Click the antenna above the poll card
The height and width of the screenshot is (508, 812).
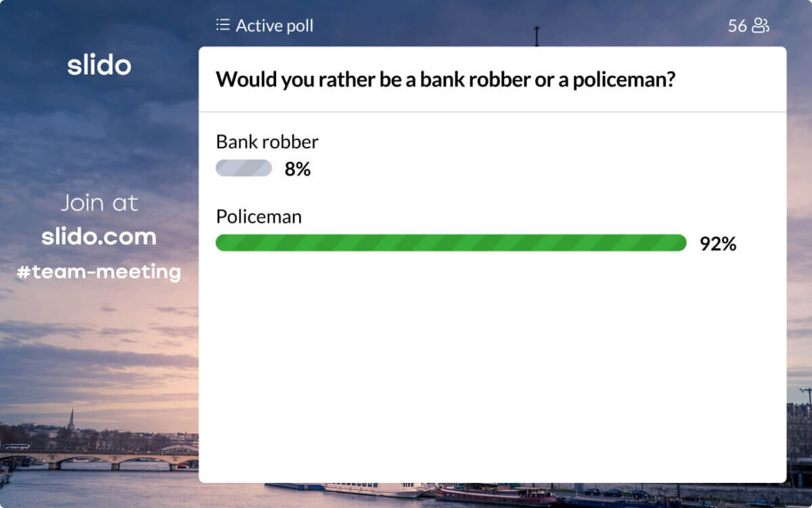click(x=537, y=36)
